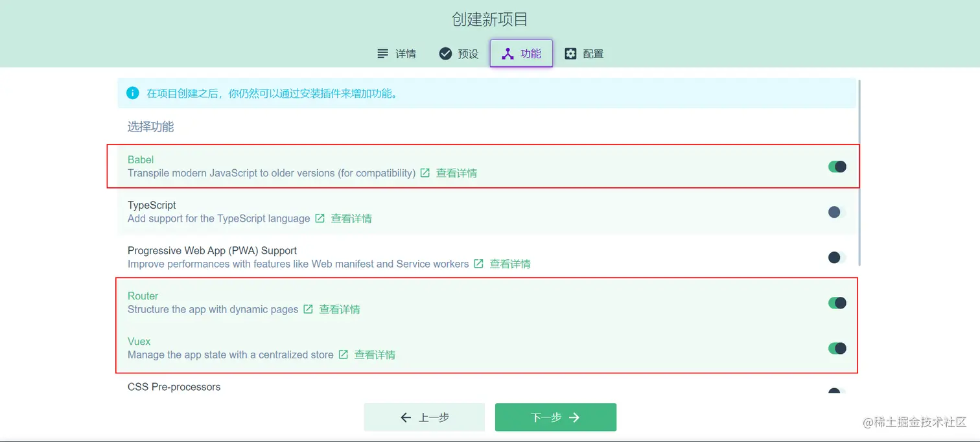Click external link icon in Router row
Viewport: 980px width, 442px height.
[x=308, y=309]
